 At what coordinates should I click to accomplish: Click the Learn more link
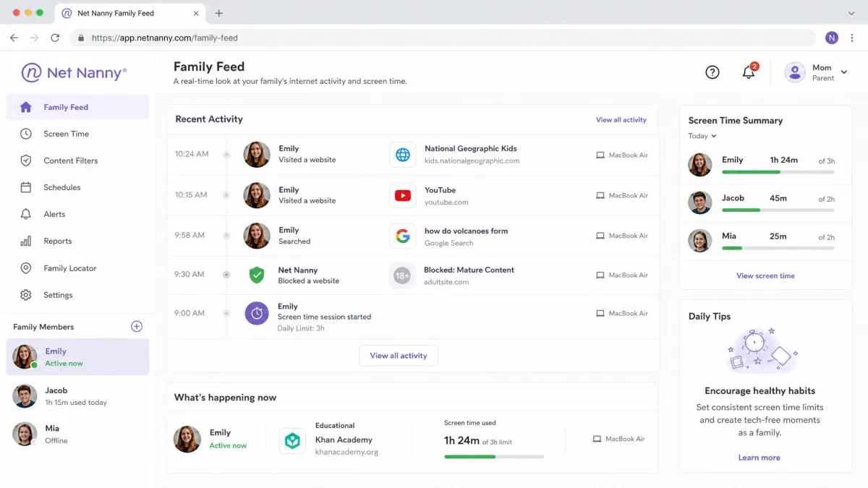759,458
